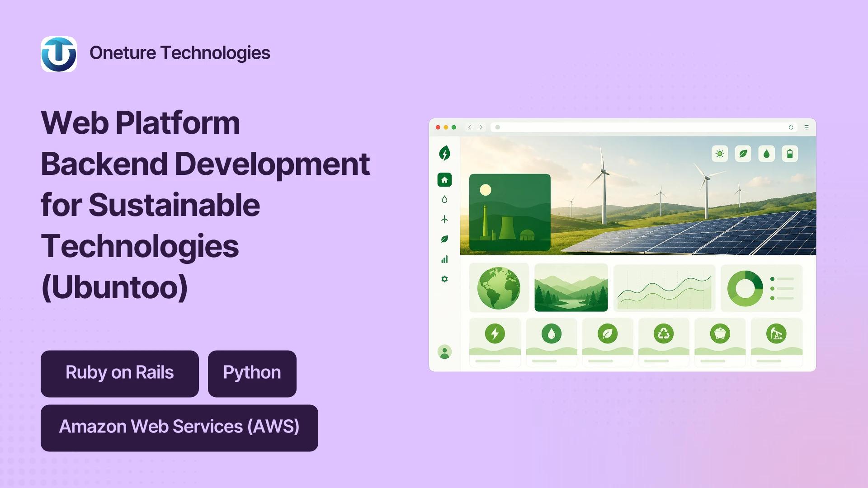Click the Oneture Technologies logo icon
868x488 pixels.
59,54
